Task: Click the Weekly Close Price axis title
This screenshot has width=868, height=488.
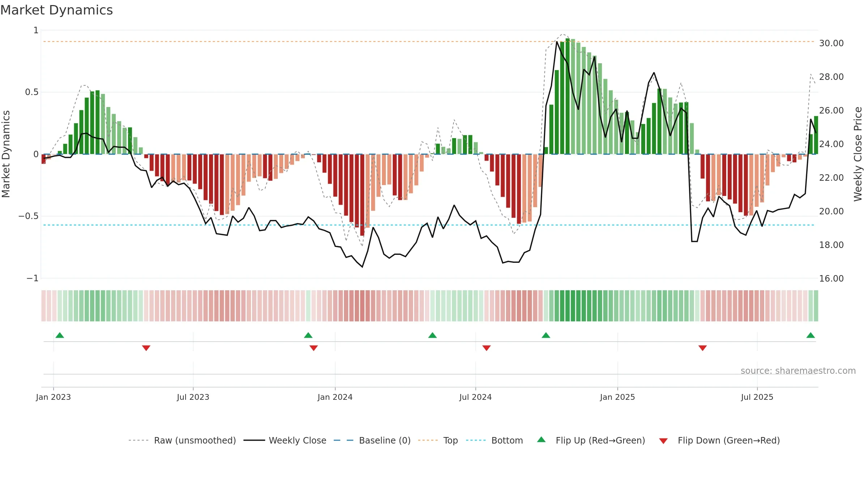Action: (x=858, y=154)
